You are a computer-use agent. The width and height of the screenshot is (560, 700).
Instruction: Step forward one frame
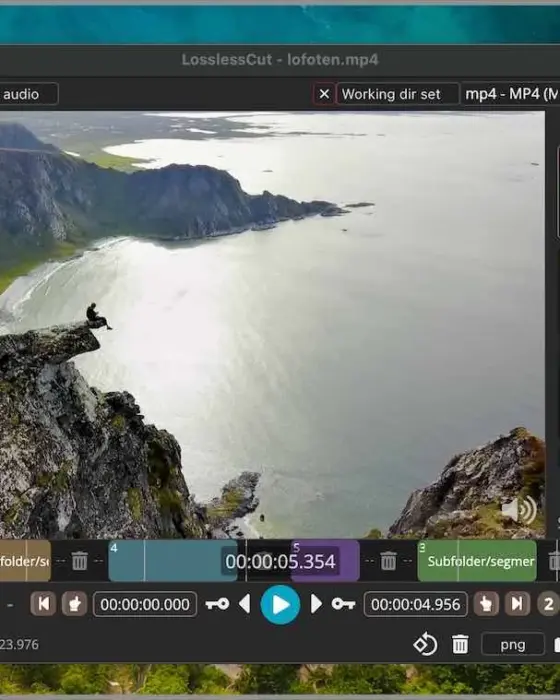316,604
